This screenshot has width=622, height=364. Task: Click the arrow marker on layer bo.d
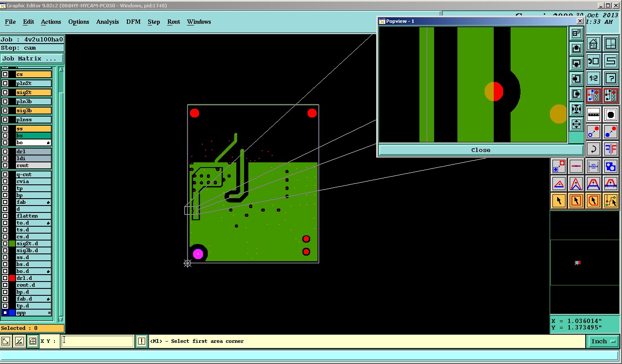48,271
